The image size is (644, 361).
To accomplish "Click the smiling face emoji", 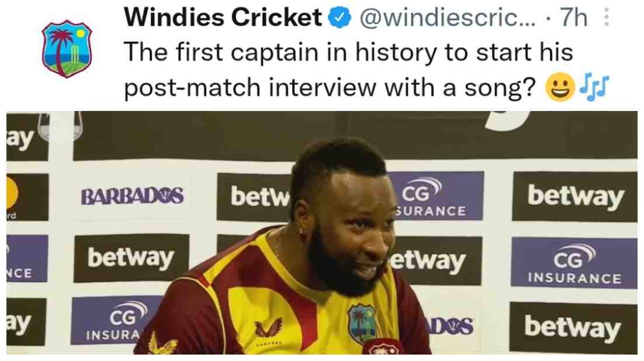I will coord(559,87).
